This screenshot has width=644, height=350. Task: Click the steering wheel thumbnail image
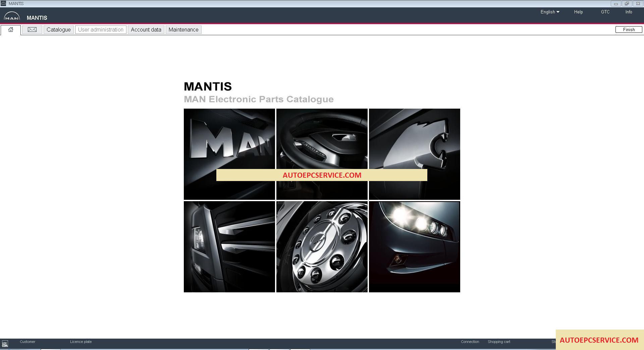[x=322, y=154]
